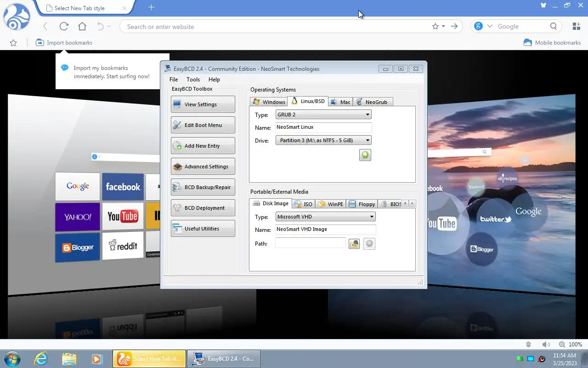
Task: Click bookmark star in address bar
Action: pos(435,27)
